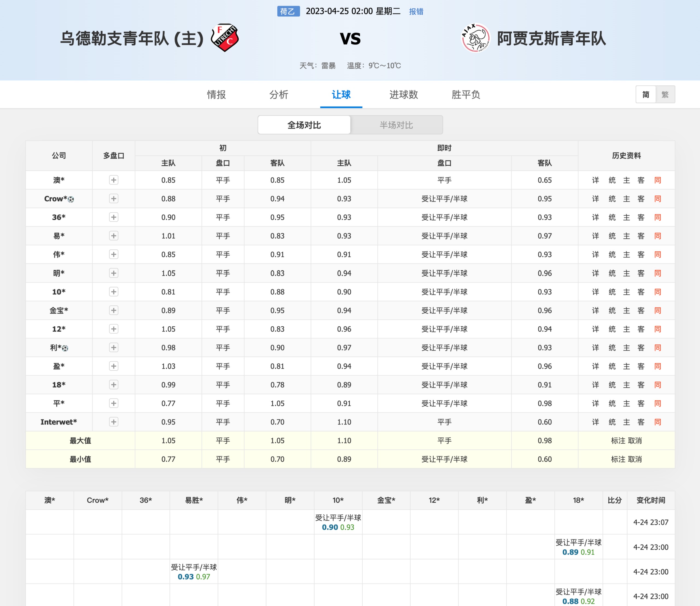The width and height of the screenshot is (700, 606).
Task: Switch to the 进球数 tab
Action: (404, 94)
